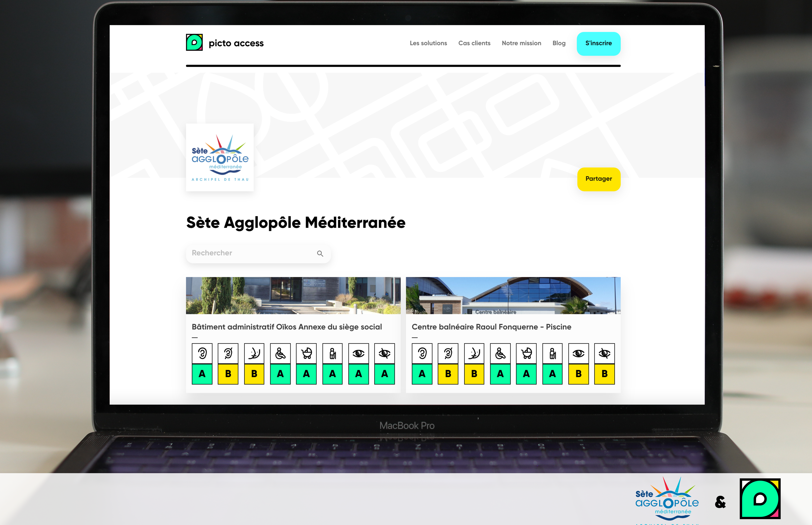
Task: Click the B grade under Oïkos crossed-out ear
Action: [x=228, y=374]
